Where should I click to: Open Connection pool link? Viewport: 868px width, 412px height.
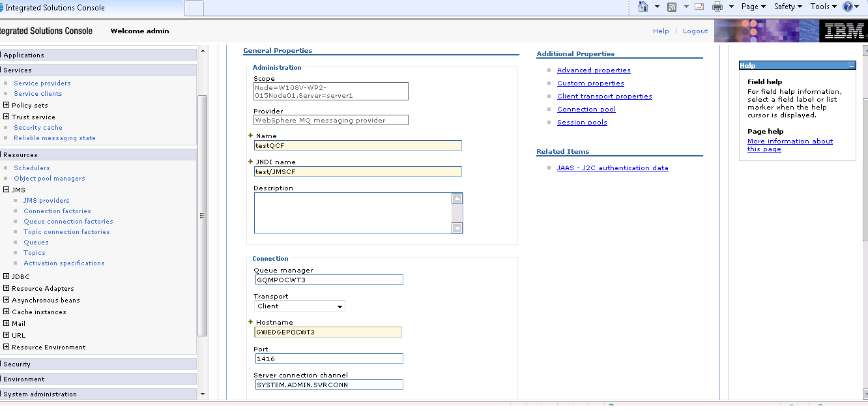(586, 110)
